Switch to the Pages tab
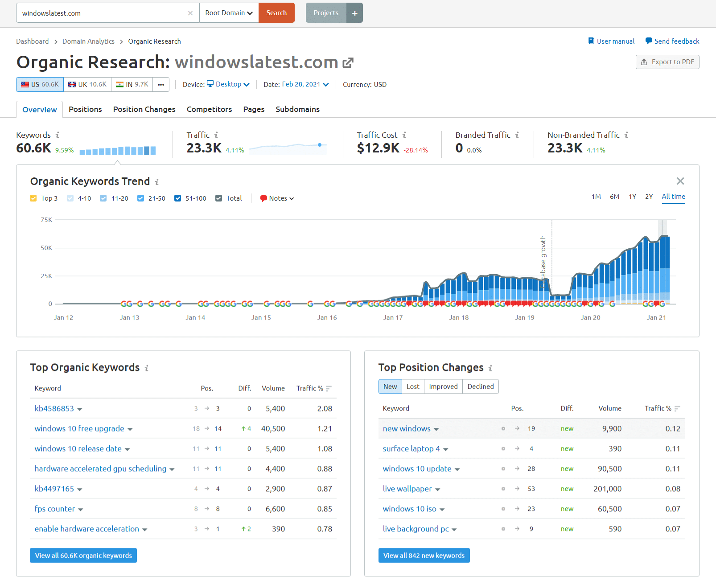716x588 pixels. [x=254, y=109]
